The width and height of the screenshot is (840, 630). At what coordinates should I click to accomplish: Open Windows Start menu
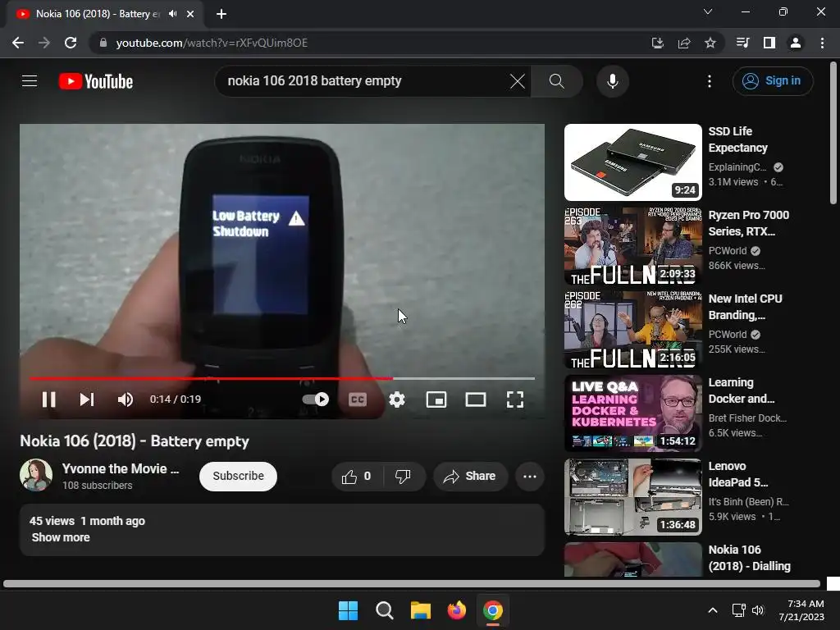[x=348, y=610]
